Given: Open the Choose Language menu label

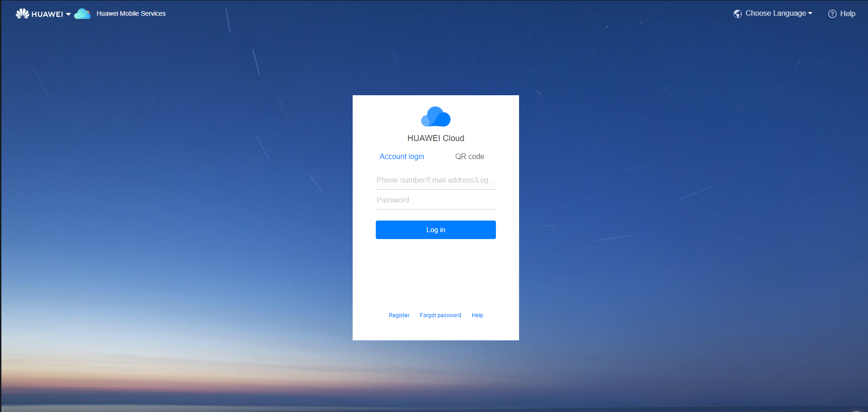Looking at the screenshot, I should [x=776, y=13].
